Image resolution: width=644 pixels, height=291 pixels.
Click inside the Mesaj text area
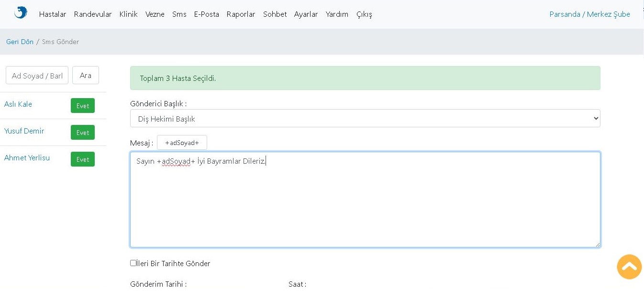click(365, 200)
